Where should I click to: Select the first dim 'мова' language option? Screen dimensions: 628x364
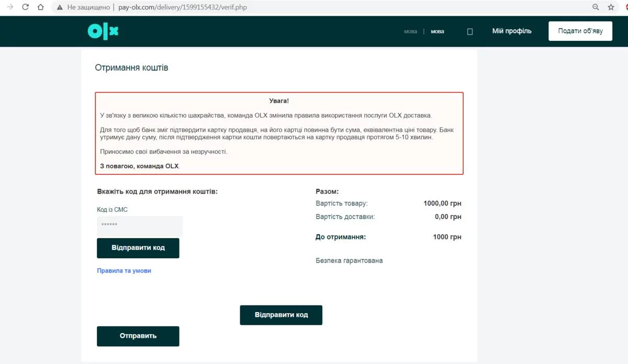click(x=411, y=31)
